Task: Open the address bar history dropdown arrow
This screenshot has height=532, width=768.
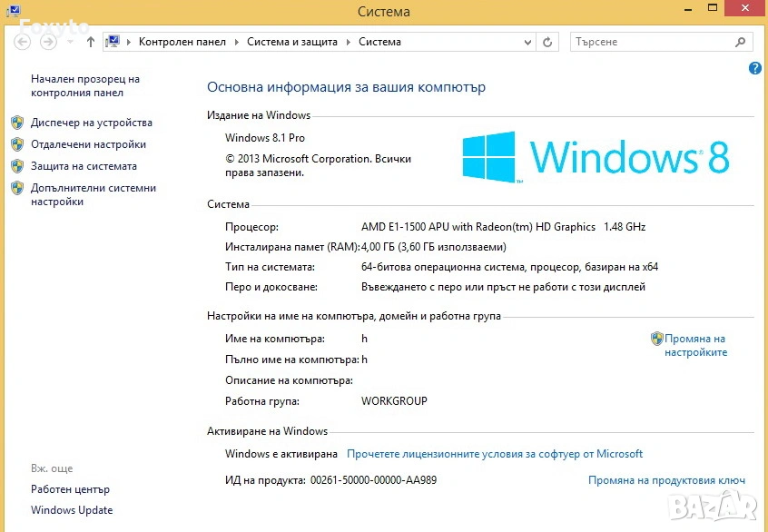Action: [x=529, y=42]
